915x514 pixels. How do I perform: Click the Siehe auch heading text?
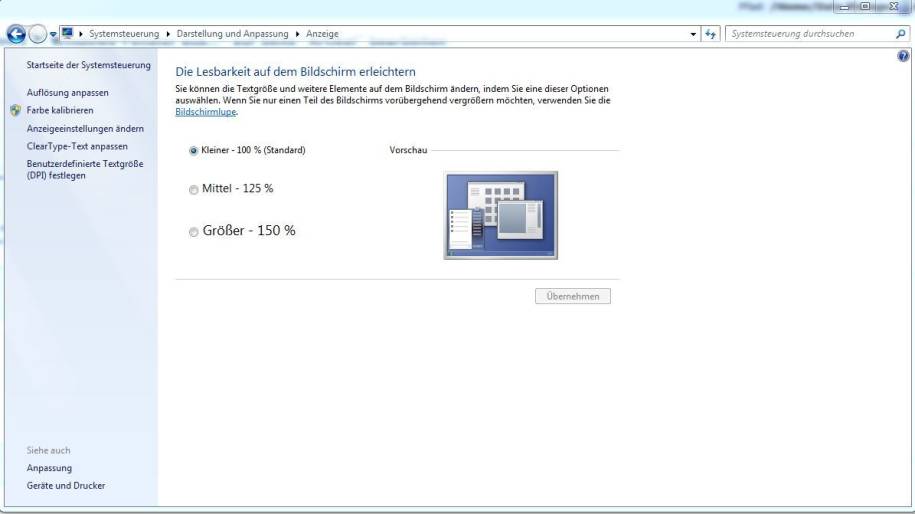click(x=48, y=450)
